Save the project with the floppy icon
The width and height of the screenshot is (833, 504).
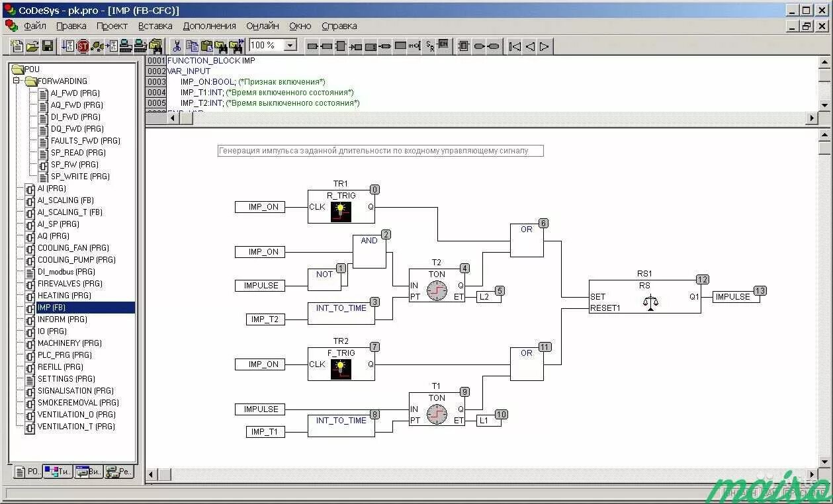48,46
